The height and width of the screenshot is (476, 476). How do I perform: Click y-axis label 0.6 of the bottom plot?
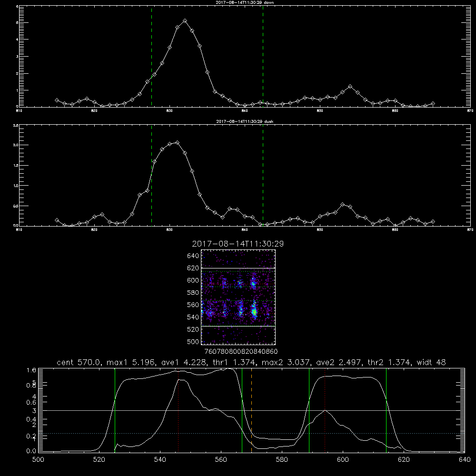coord(31,402)
